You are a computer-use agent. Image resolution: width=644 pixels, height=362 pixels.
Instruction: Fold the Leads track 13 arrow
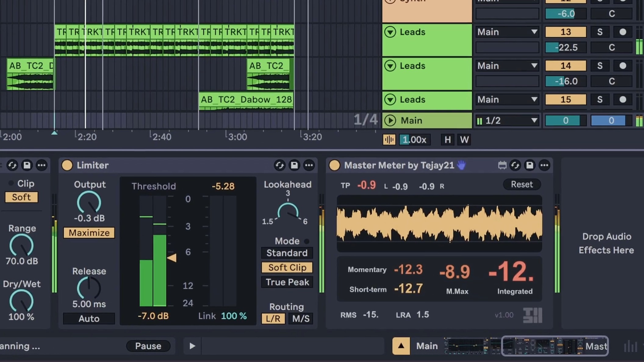click(390, 32)
